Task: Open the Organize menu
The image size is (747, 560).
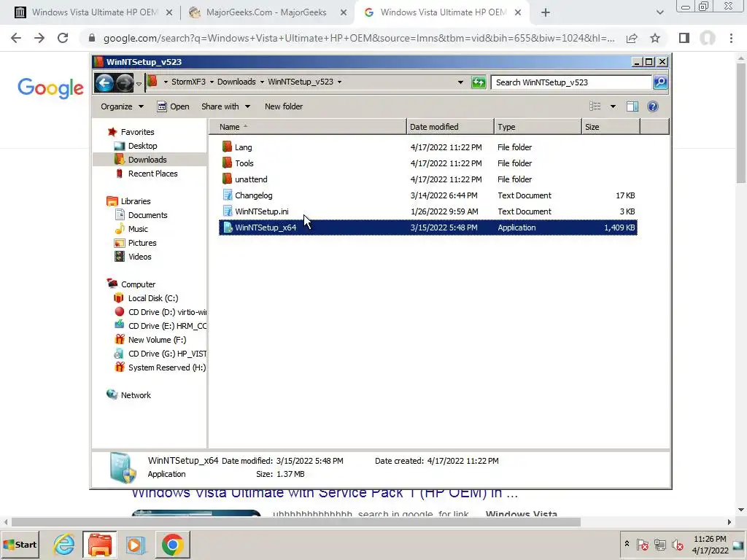Action: point(122,106)
